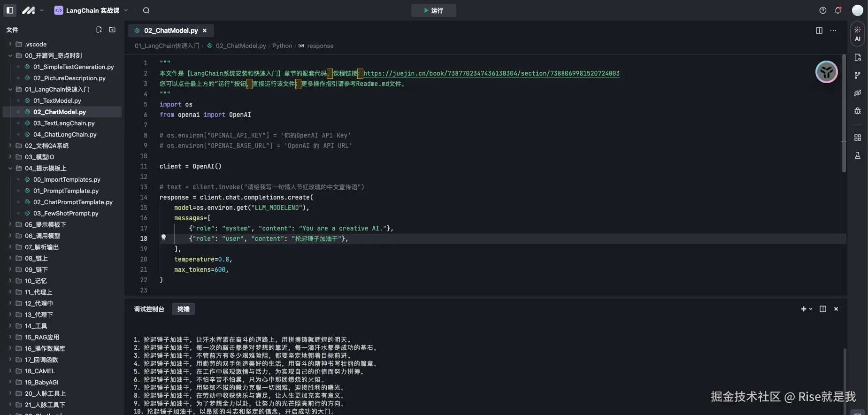Open the source control branch icon
868x415 pixels.
click(x=857, y=75)
